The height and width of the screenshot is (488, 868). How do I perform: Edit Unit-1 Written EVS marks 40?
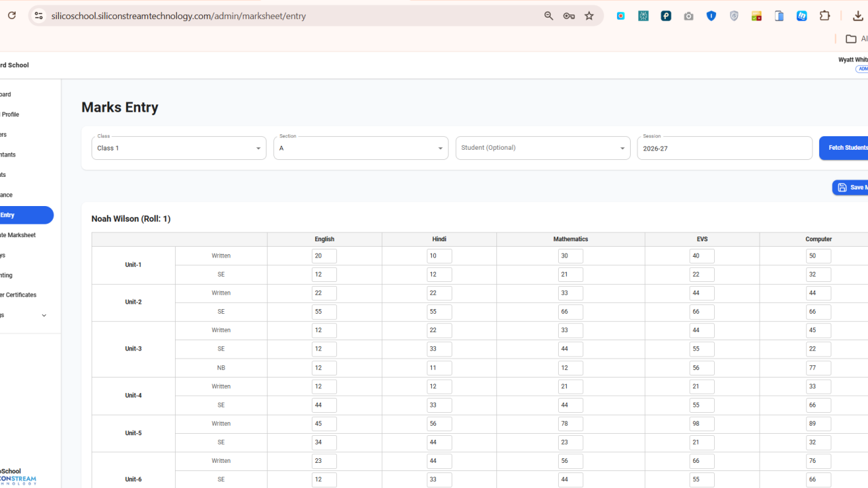tap(702, 256)
